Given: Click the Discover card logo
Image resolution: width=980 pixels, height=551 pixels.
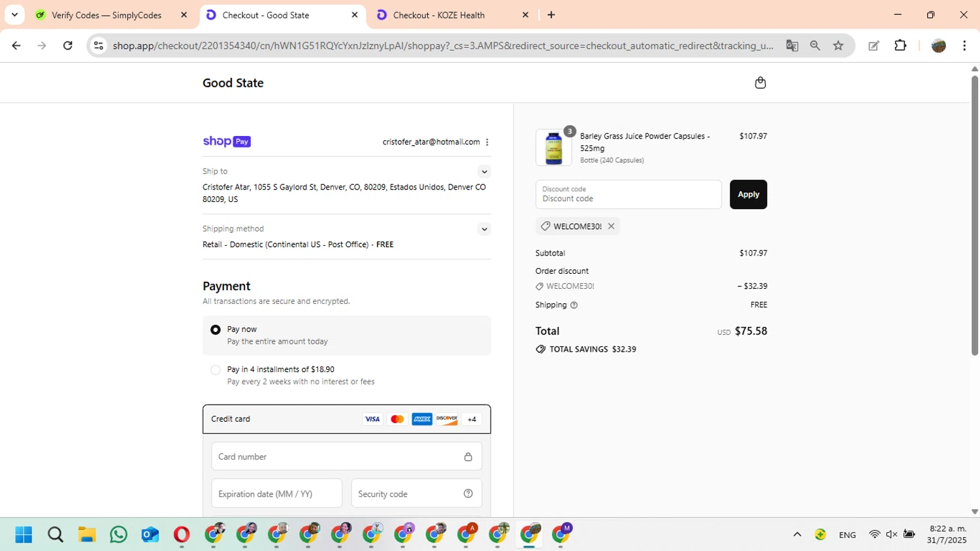Looking at the screenshot, I should pos(447,419).
